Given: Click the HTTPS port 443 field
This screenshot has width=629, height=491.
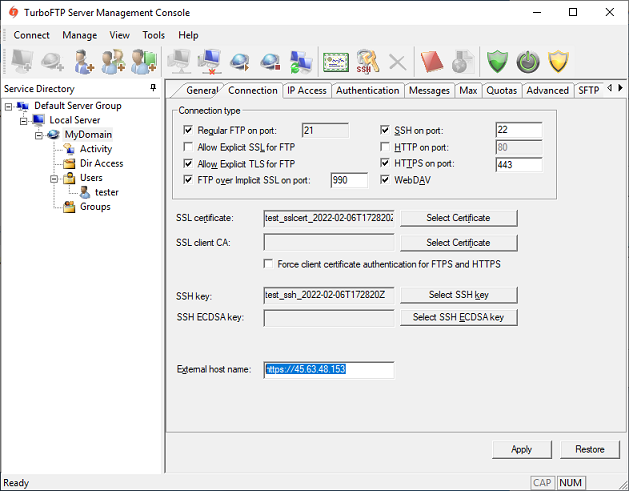Looking at the screenshot, I should click(519, 164).
